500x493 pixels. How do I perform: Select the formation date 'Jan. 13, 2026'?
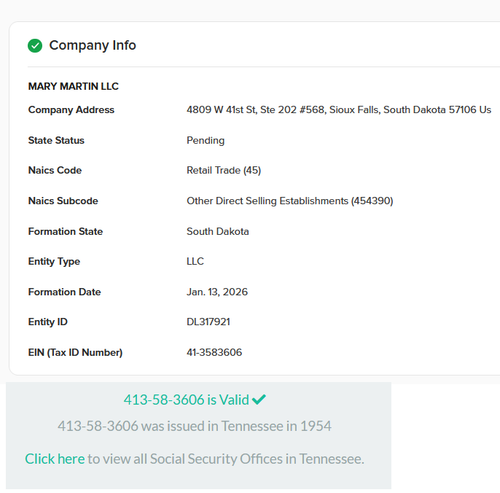pos(217,292)
